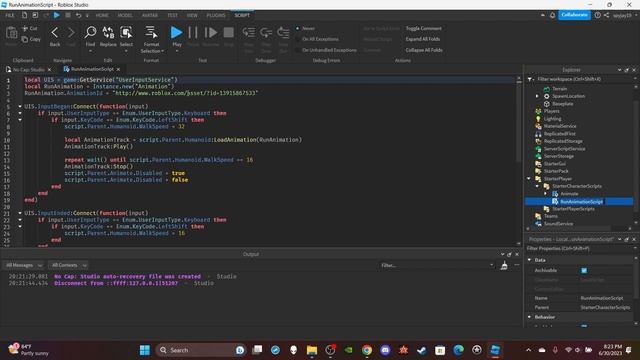Click the small play icon in quick access bar
Viewport: 640px width, 360px height.
coord(57,15)
